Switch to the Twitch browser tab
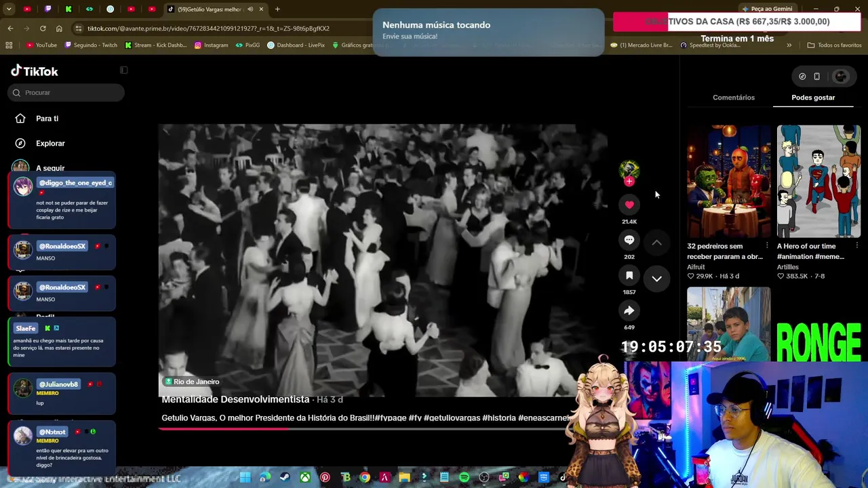The image size is (868, 488). click(47, 9)
